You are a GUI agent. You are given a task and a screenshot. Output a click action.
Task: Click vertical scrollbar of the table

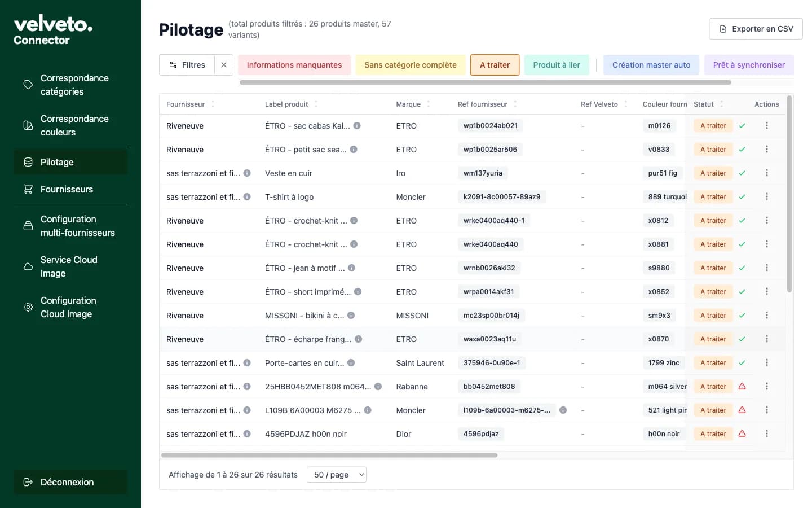[x=789, y=194]
